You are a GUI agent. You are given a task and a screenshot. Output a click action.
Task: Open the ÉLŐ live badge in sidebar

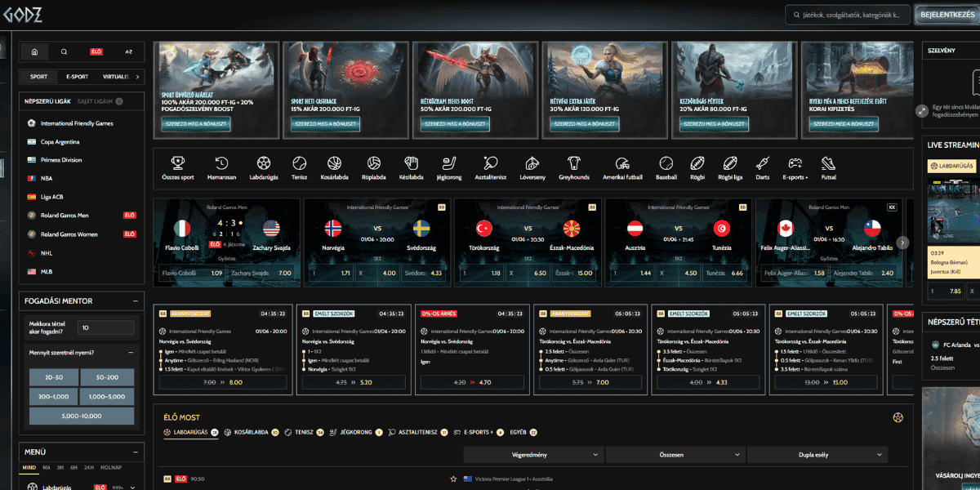point(96,51)
